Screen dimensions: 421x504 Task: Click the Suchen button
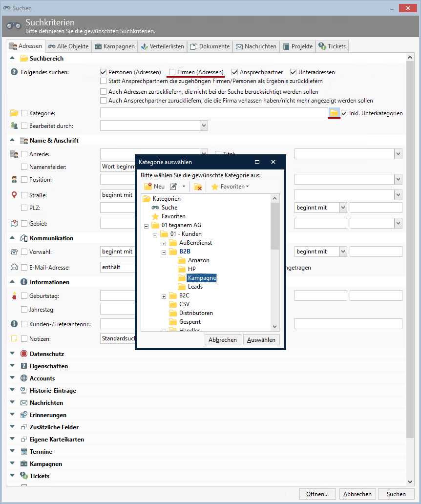[396, 494]
